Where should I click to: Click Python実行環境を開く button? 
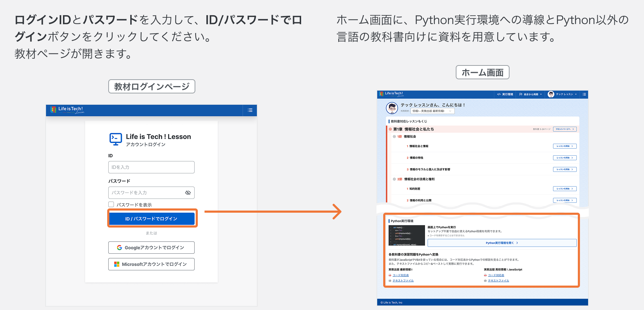point(502,243)
